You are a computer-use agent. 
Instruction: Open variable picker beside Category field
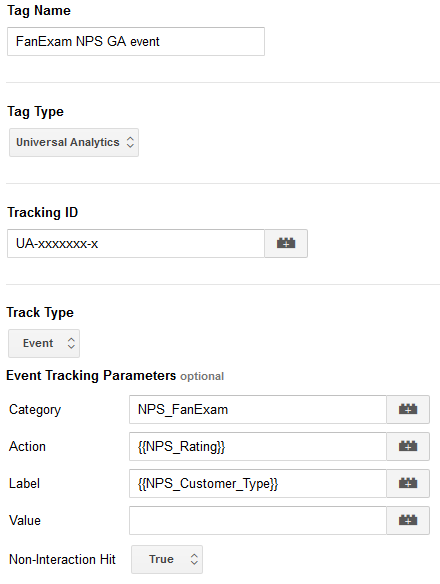click(x=408, y=409)
